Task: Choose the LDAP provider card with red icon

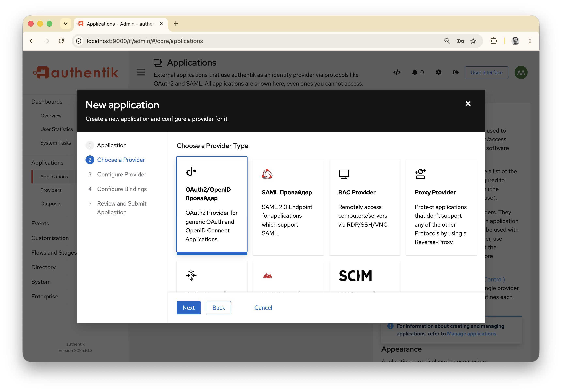Action: click(x=288, y=276)
